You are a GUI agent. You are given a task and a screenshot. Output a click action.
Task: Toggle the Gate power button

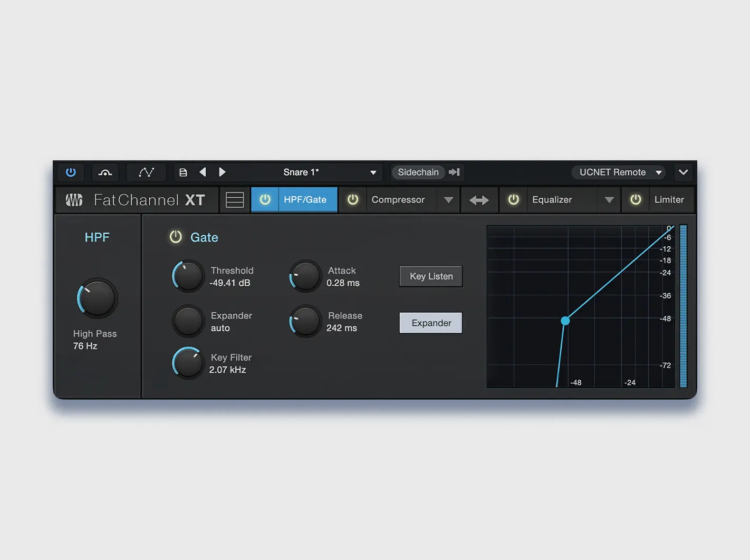(x=176, y=237)
